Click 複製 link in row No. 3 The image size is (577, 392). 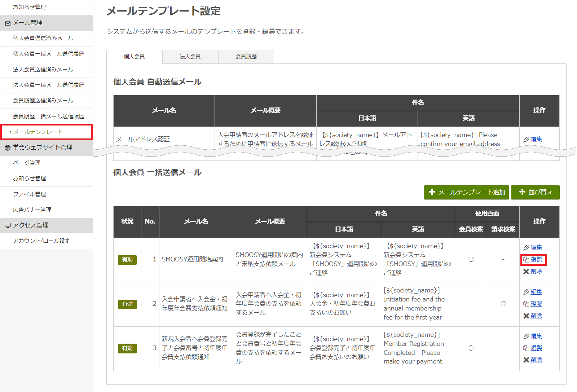tap(536, 348)
